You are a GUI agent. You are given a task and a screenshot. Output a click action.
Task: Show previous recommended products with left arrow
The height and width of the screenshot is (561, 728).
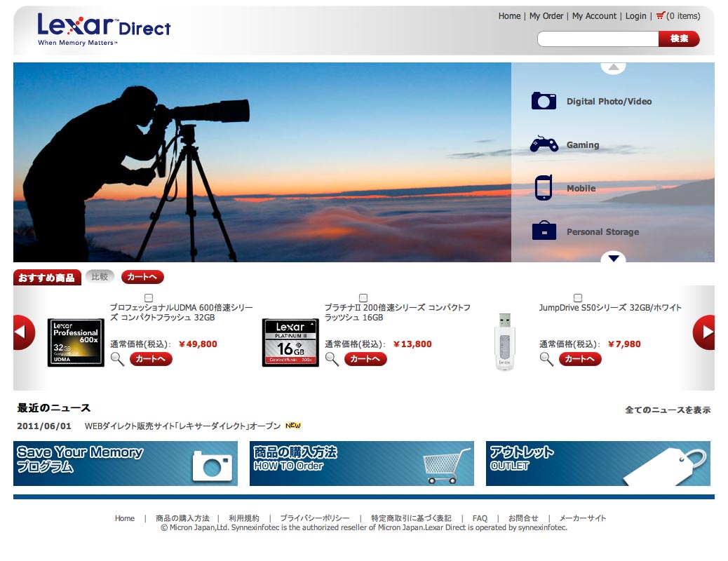point(24,332)
